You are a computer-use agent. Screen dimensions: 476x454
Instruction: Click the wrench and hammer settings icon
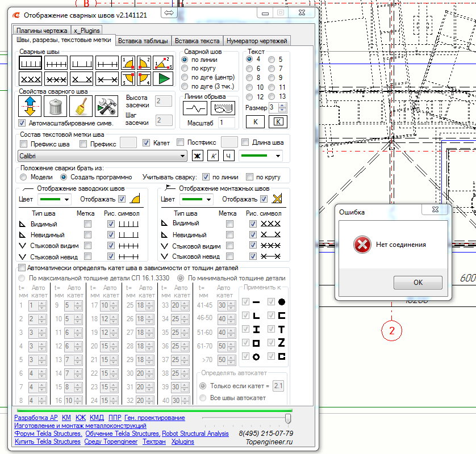click(106, 106)
